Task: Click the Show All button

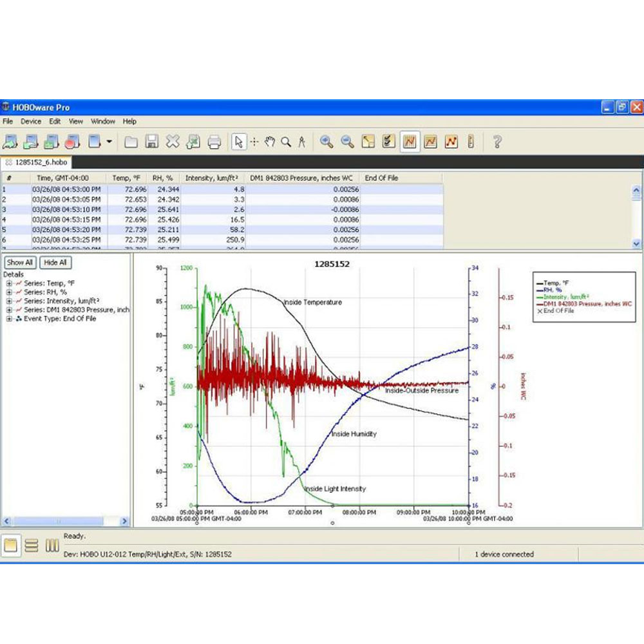Action: (x=19, y=262)
